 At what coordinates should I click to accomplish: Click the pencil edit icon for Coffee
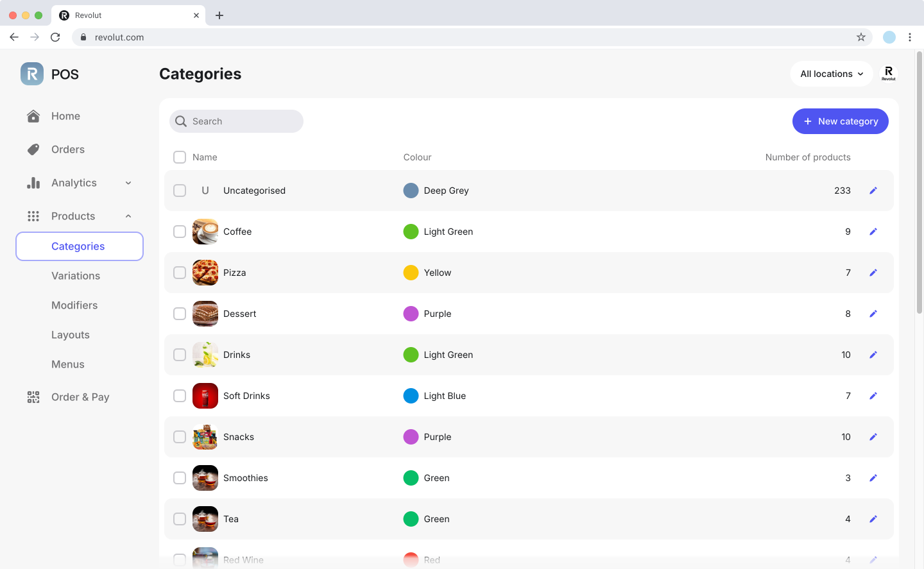pos(873,232)
